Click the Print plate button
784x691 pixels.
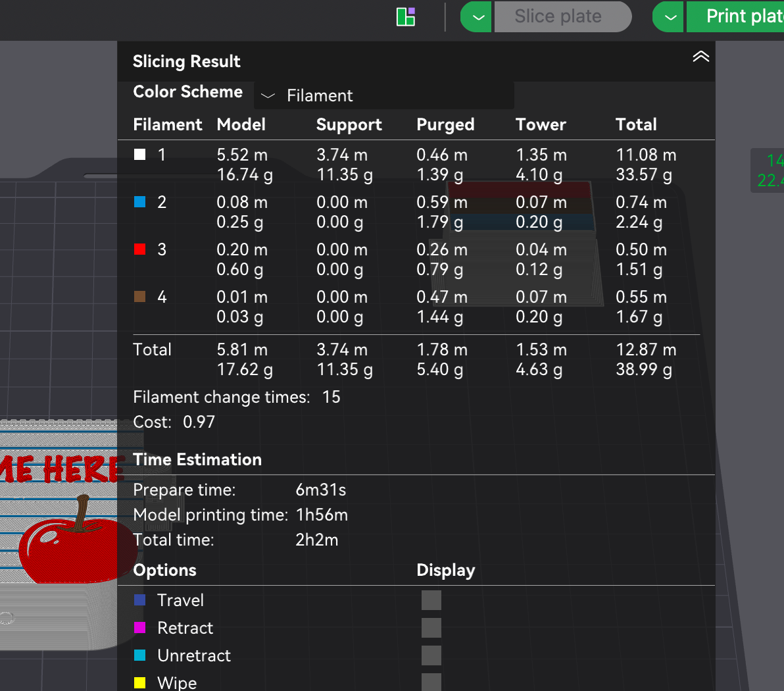click(x=735, y=17)
